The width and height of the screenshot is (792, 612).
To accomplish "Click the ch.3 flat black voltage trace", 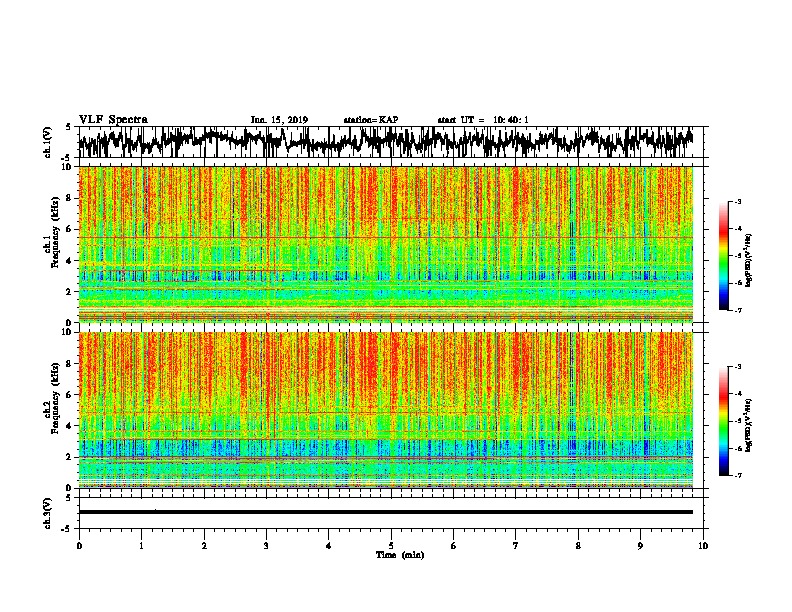I will click(386, 512).
